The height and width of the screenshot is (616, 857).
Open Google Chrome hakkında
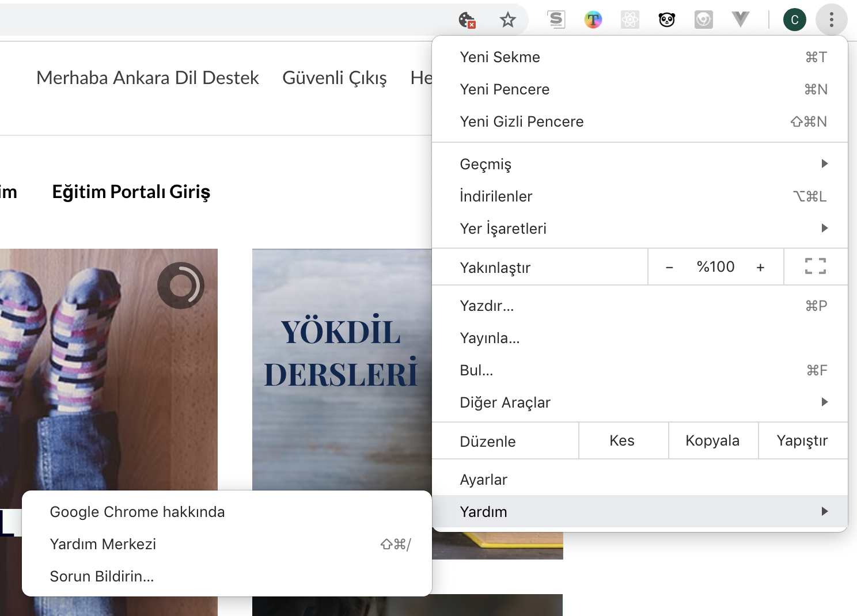(x=137, y=511)
